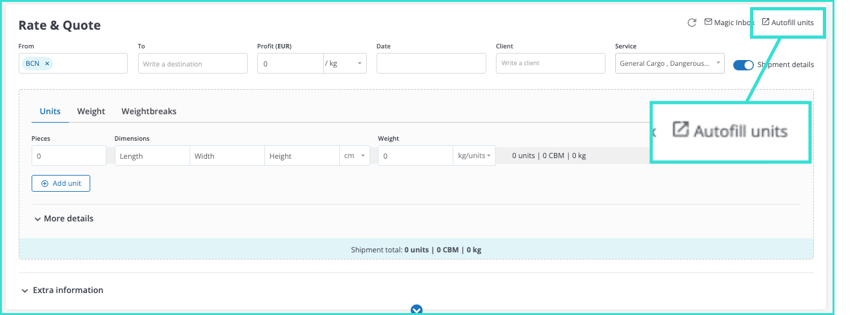868x315 pixels.
Task: Remove the BCN origin tag
Action: click(47, 63)
